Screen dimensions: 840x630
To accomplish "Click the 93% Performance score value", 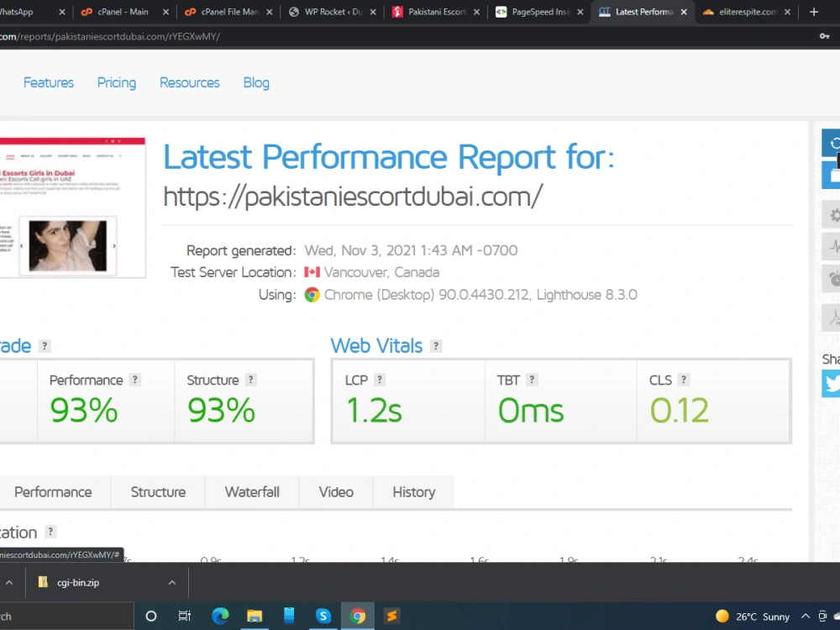I will point(83,411).
